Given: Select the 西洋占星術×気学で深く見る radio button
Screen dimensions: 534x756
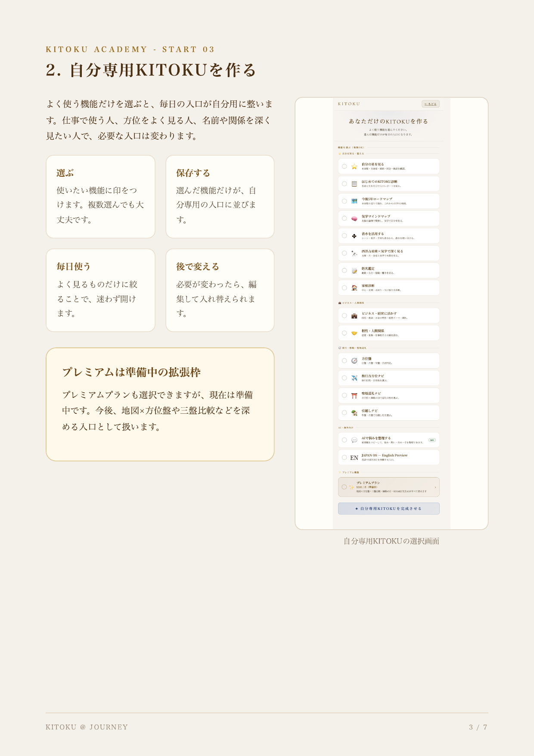Looking at the screenshot, I should coord(345,253).
